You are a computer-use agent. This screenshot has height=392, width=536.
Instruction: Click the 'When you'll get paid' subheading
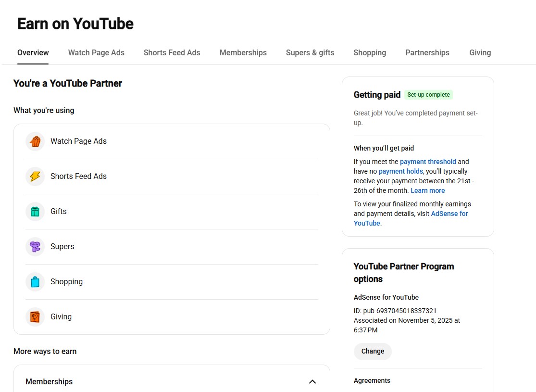click(384, 148)
